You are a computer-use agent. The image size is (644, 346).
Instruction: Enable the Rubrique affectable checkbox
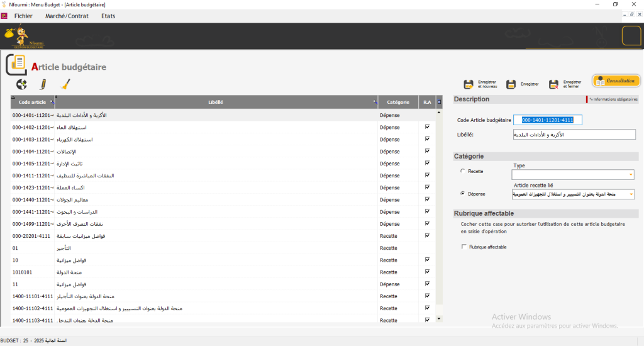tap(464, 247)
